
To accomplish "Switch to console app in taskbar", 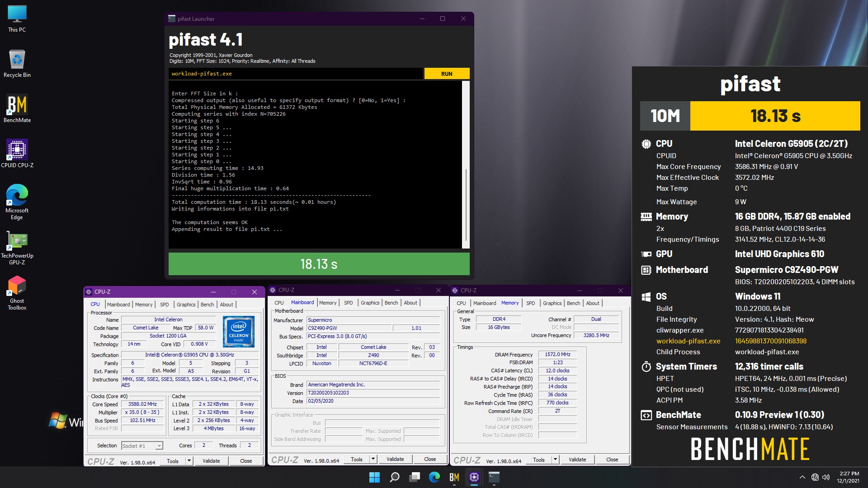I will pyautogui.click(x=494, y=477).
